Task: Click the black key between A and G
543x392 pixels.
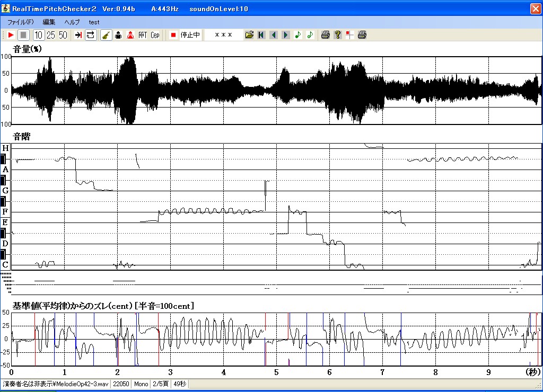Action: pos(3,180)
